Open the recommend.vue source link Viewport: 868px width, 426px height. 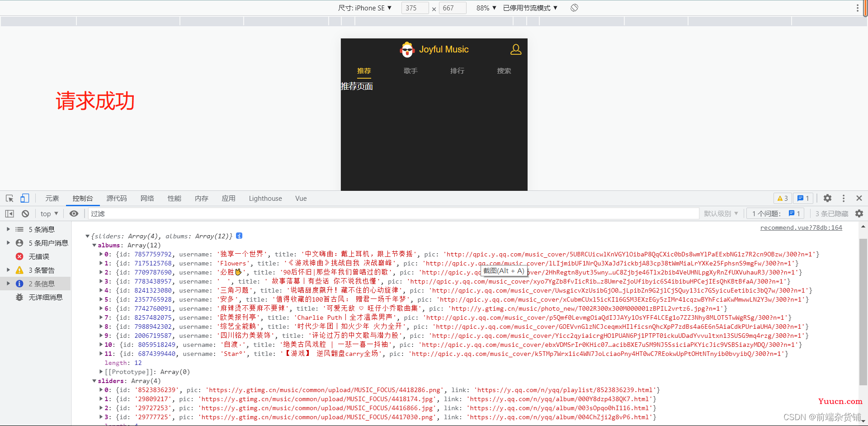tap(801, 228)
